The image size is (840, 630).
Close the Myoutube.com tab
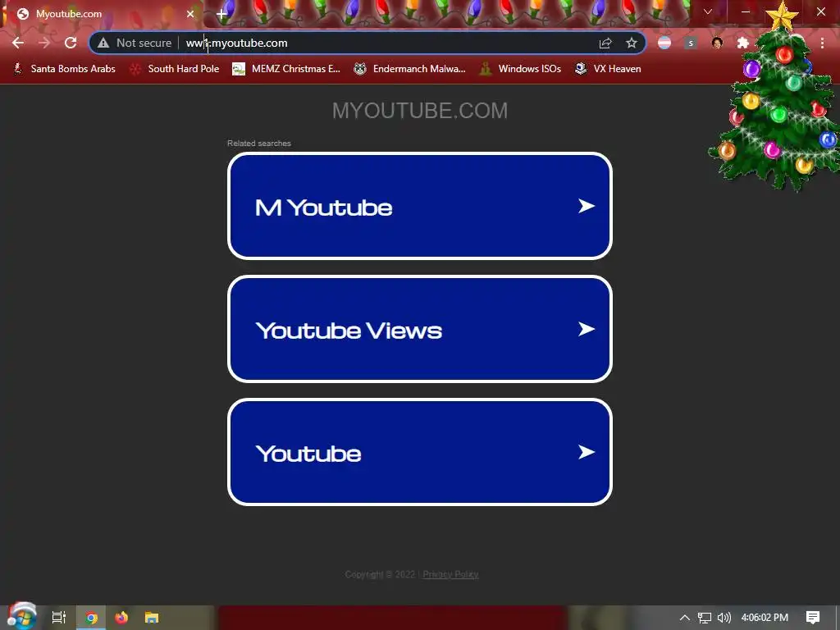(190, 14)
